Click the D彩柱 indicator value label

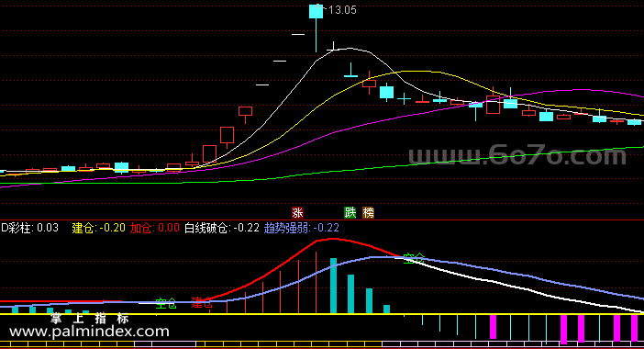pyautogui.click(x=29, y=228)
